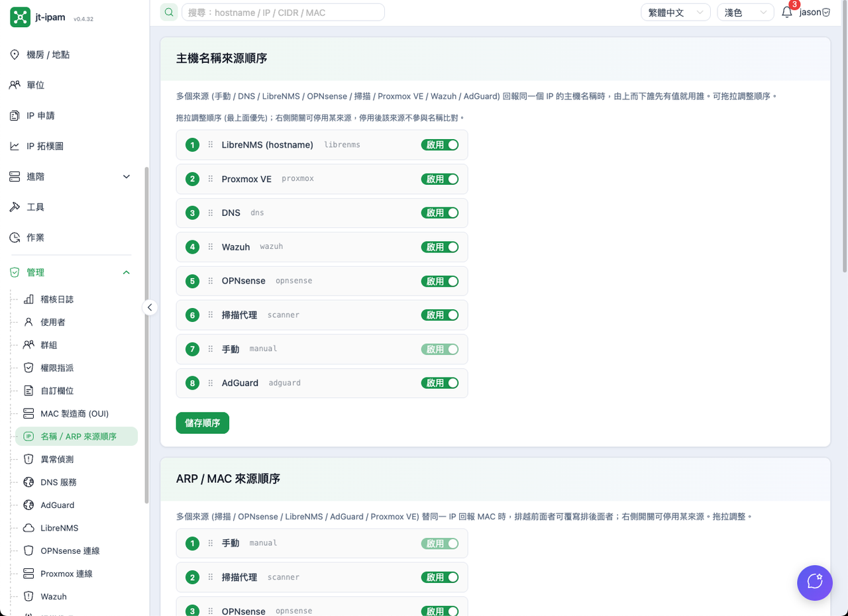Viewport: 848px width, 616px height.
Task: Open the notifications bell icon
Action: [787, 12]
